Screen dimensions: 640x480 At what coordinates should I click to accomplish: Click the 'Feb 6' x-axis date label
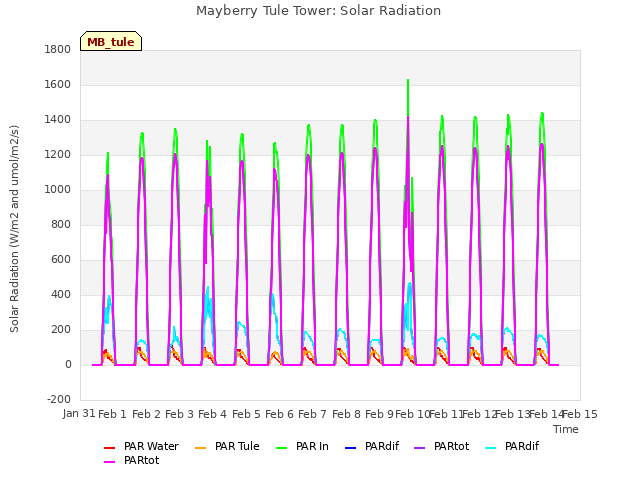[x=279, y=414]
